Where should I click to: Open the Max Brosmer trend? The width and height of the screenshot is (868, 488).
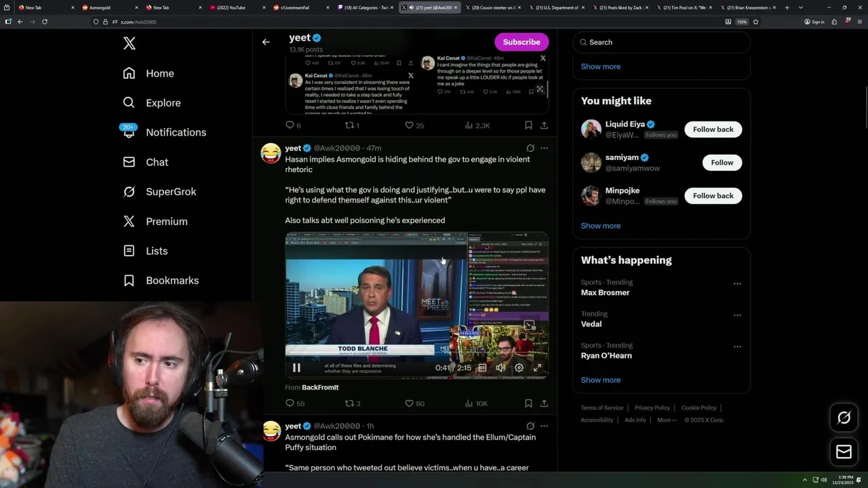[605, 293]
